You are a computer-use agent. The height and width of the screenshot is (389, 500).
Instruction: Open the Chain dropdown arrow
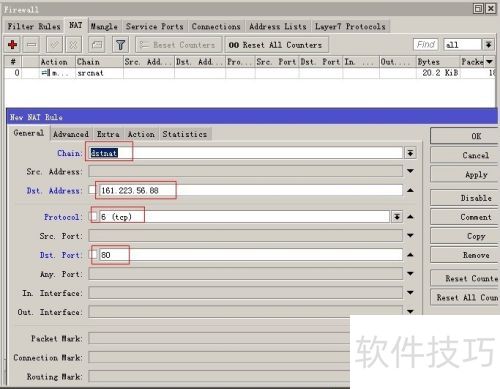(410, 153)
